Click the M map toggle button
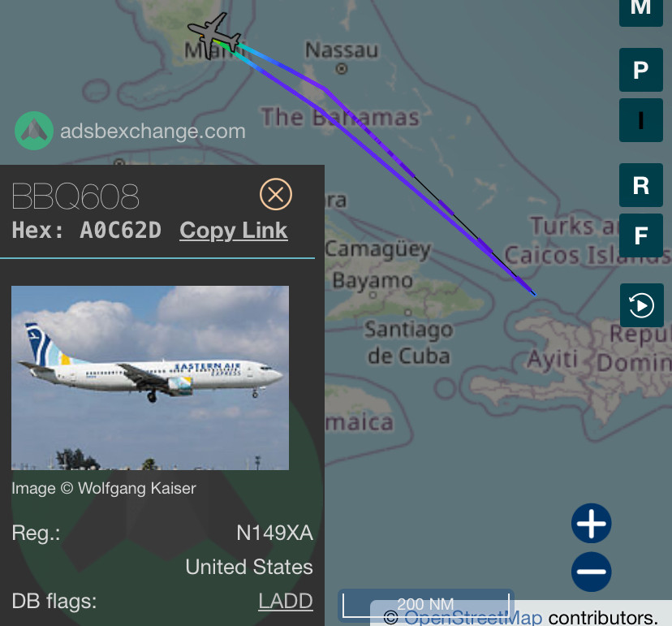 click(x=640, y=11)
